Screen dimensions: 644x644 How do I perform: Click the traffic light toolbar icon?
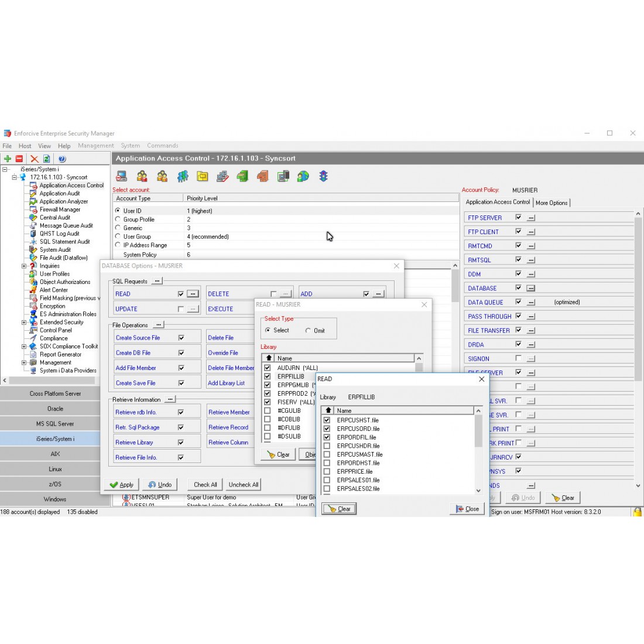pos(323,176)
